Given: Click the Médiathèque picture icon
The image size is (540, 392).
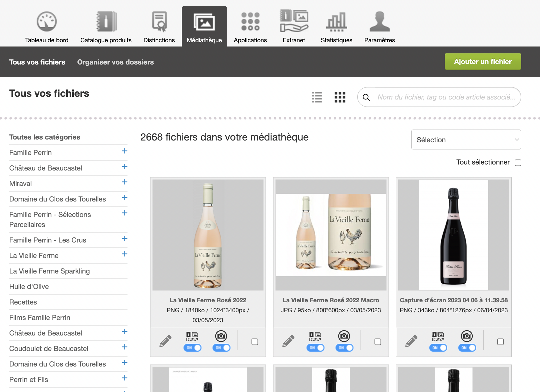Looking at the screenshot, I should (x=204, y=22).
